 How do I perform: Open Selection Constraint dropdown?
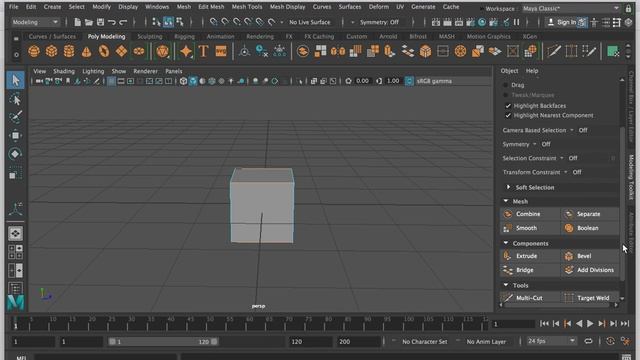562,158
